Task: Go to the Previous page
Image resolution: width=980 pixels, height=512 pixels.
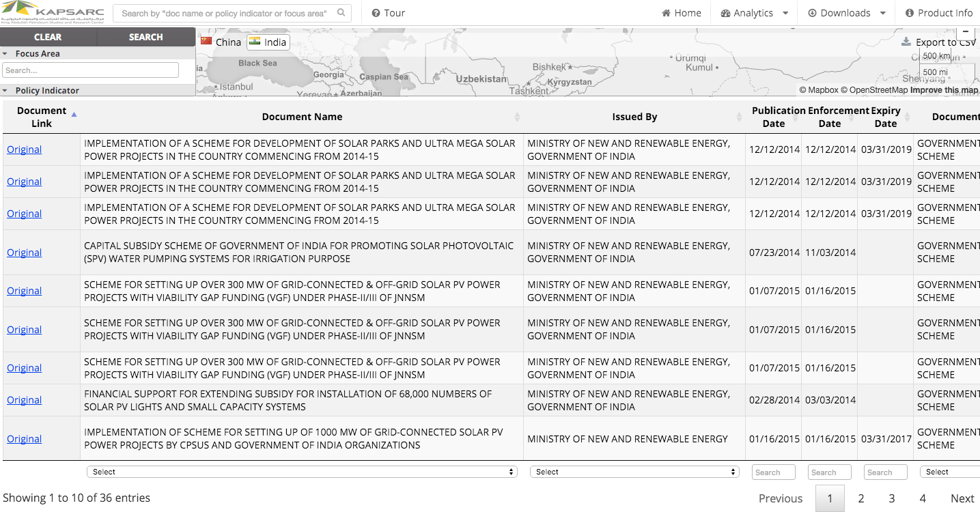Action: click(x=781, y=498)
